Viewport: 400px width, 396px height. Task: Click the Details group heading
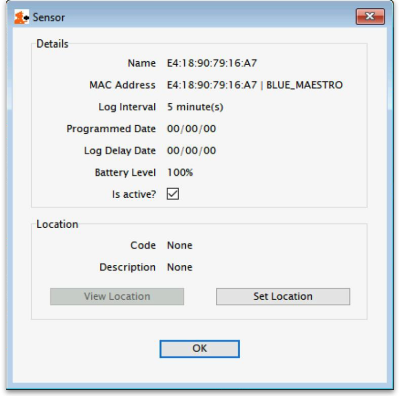tap(52, 44)
